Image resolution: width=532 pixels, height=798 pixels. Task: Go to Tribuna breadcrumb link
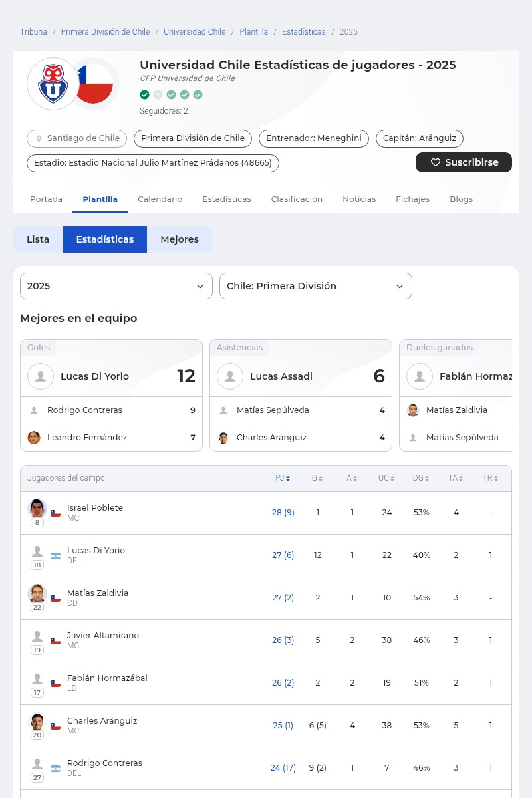click(33, 32)
